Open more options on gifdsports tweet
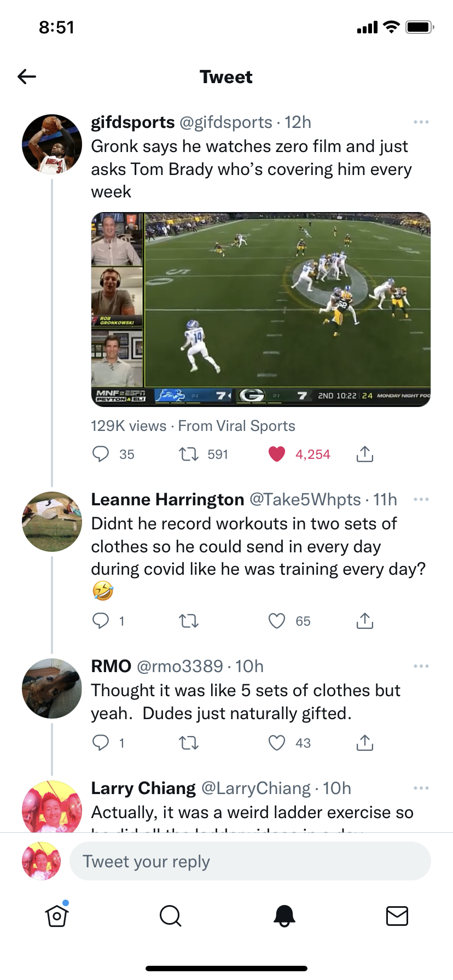The width and height of the screenshot is (453, 980). point(421,122)
